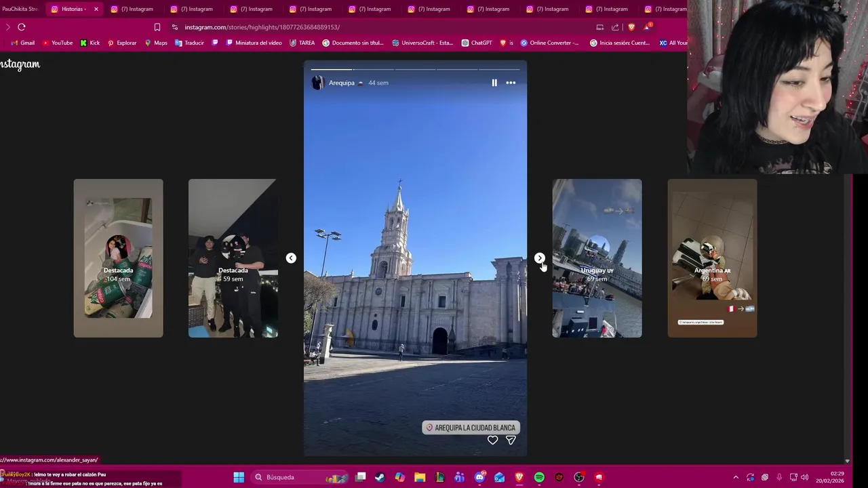Click the Arequipa highlight name
Viewport: 868px width, 488px height.
click(x=342, y=83)
